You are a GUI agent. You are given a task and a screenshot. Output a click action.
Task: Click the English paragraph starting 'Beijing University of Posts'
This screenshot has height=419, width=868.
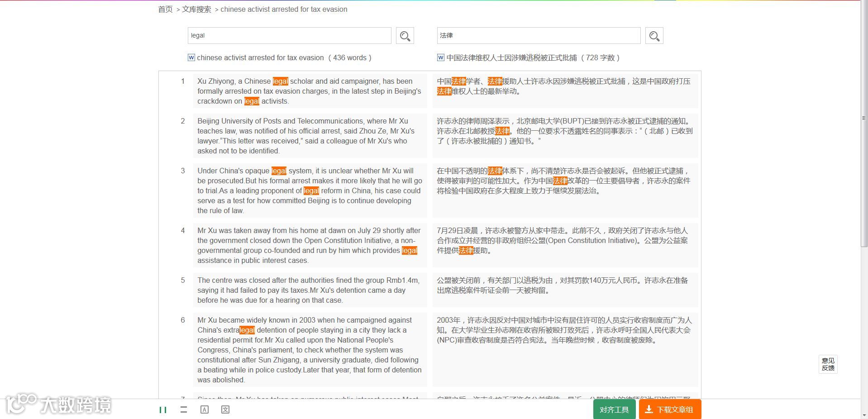tap(310, 136)
